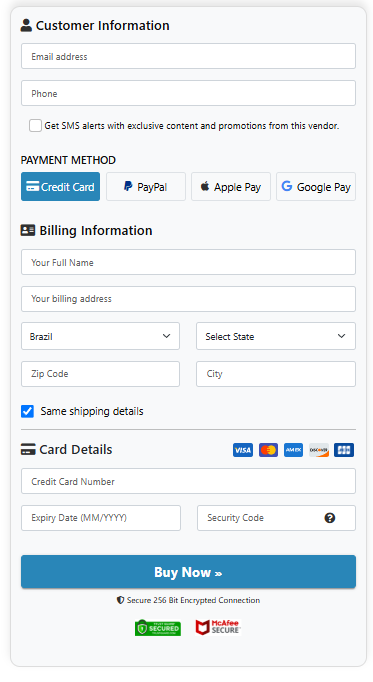Screen dimensions: 373x682
Task: Focus the Phone field
Action: click(188, 93)
